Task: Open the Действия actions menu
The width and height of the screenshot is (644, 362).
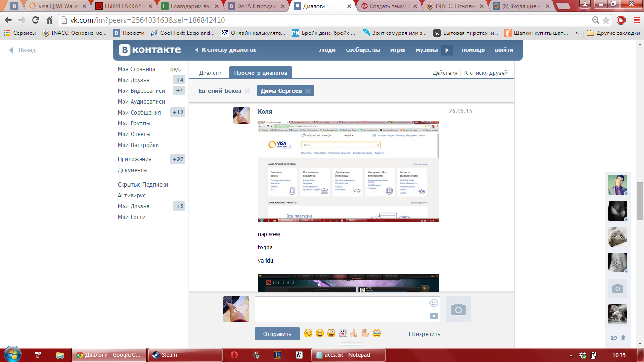Action: (x=445, y=73)
